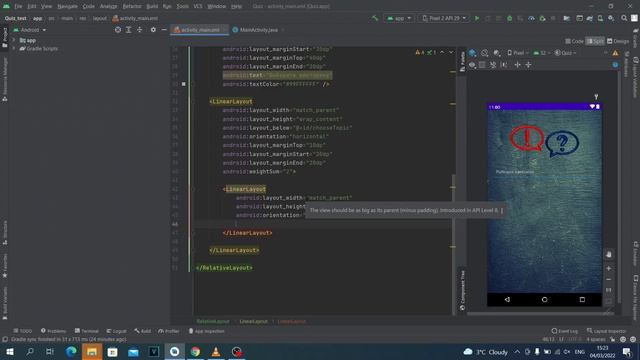The width and height of the screenshot is (640, 360).
Task: Click the layout warnings triangle in preview
Action: coord(615,53)
